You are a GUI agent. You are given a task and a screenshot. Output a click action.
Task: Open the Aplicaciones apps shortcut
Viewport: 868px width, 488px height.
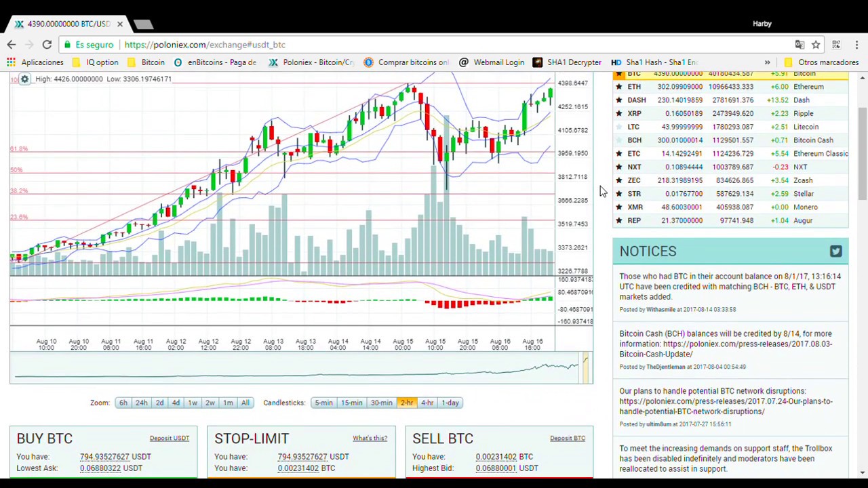point(35,62)
